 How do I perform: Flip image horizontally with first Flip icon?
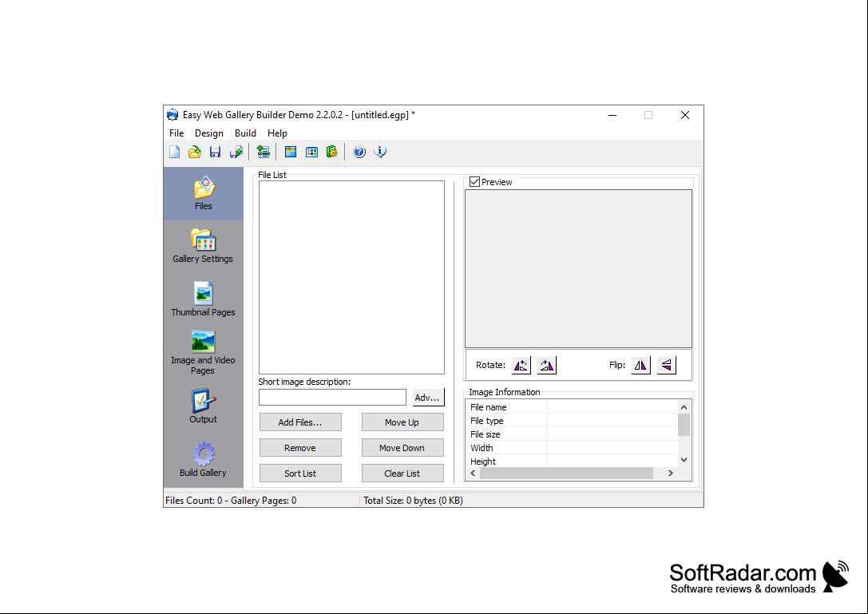[x=640, y=366]
